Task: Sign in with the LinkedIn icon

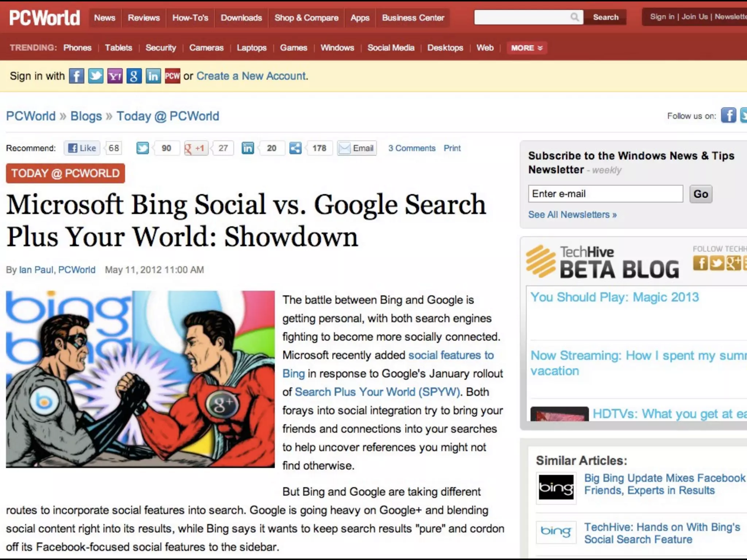Action: [153, 76]
